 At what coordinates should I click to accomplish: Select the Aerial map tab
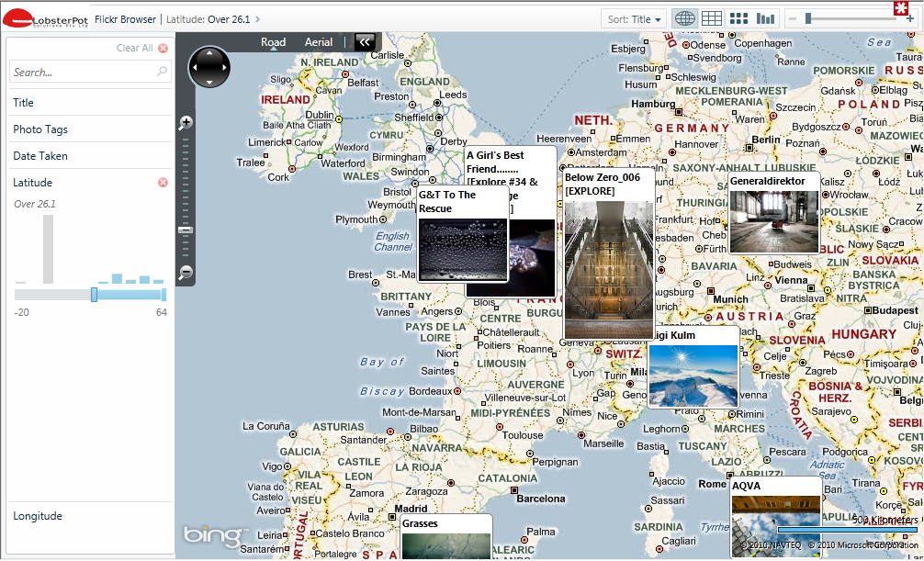[x=319, y=42]
